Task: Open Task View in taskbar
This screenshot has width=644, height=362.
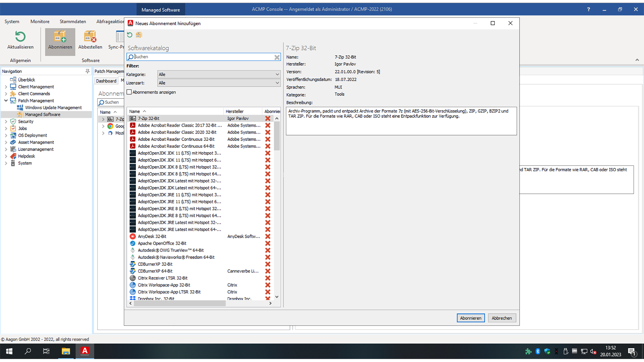Action: click(x=46, y=351)
